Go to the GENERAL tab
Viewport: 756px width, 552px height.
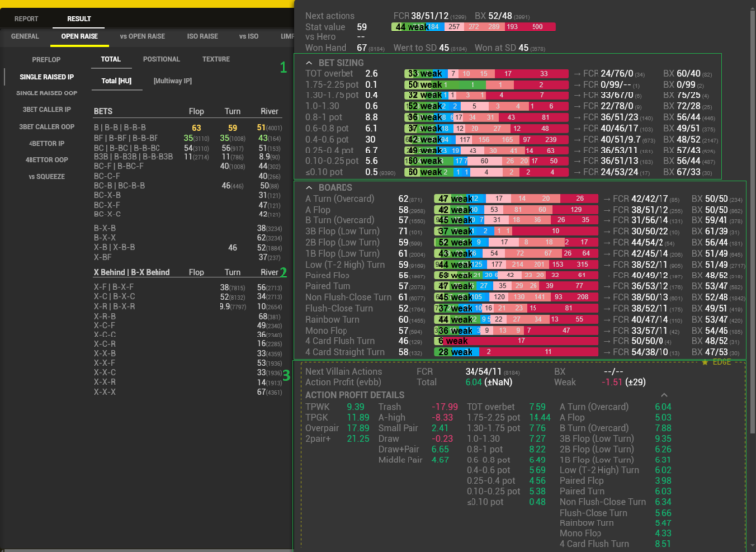[25, 36]
